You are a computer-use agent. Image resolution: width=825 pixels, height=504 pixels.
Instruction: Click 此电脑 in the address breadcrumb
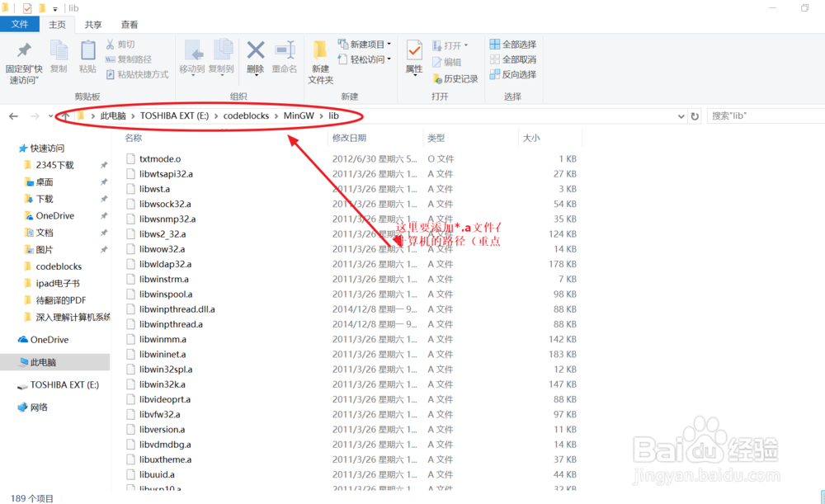point(113,115)
